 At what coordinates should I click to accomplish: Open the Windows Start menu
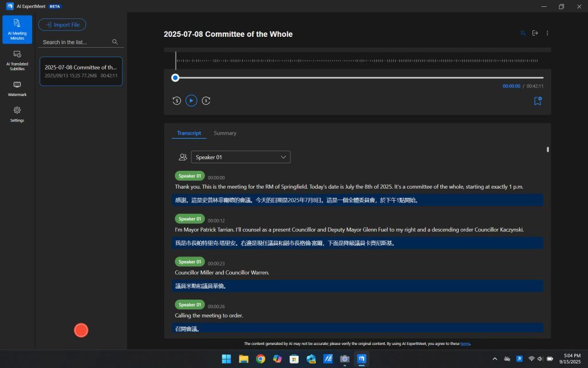[226, 359]
